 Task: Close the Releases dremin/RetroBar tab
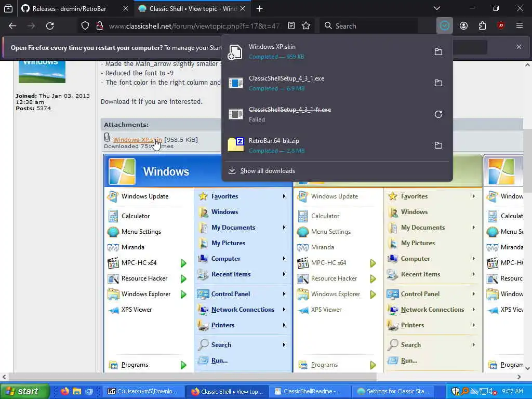126,8
